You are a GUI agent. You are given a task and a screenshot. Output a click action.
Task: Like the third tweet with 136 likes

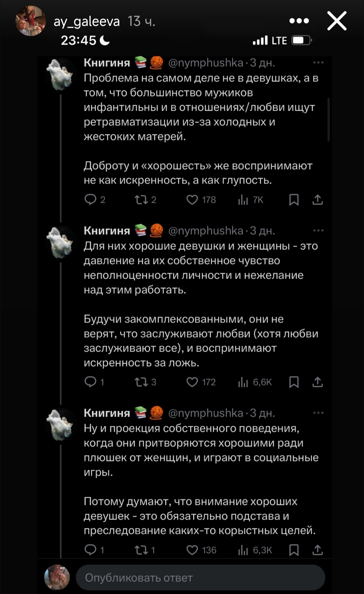[x=201, y=550]
